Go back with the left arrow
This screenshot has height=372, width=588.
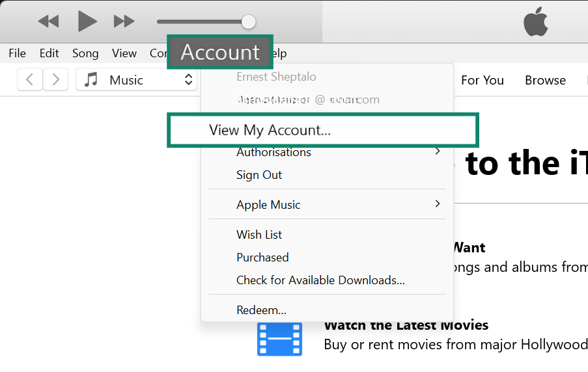[x=30, y=80]
